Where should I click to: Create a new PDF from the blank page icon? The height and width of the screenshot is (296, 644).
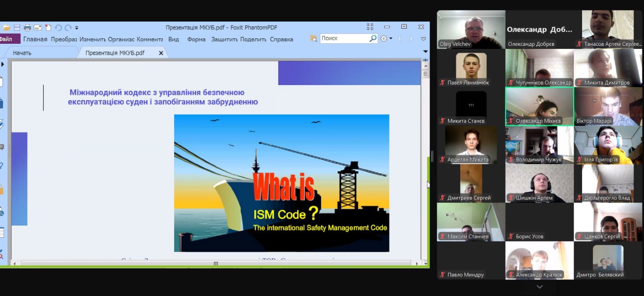(x=48, y=28)
